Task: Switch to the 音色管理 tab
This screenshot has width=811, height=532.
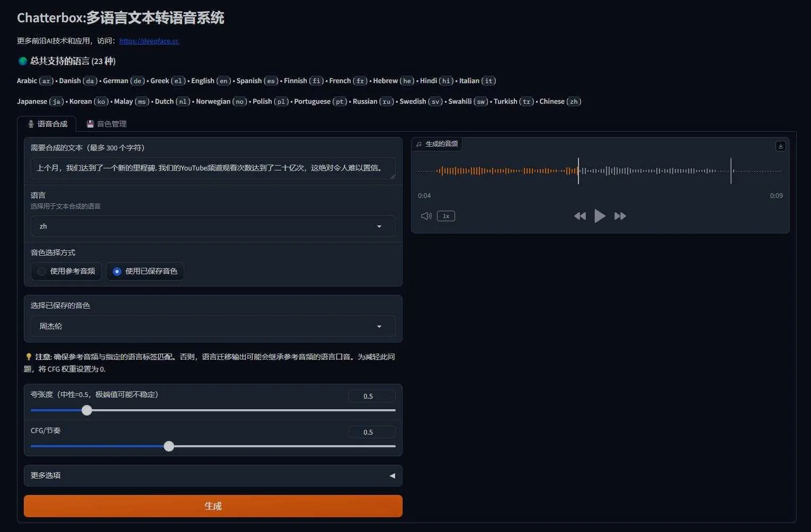Action: click(106, 124)
